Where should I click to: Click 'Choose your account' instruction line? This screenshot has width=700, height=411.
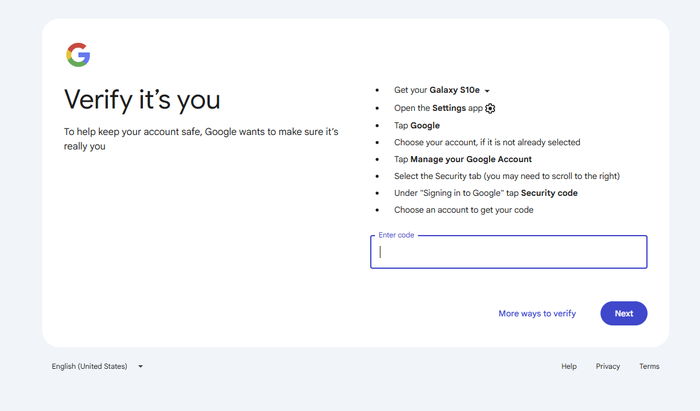487,142
